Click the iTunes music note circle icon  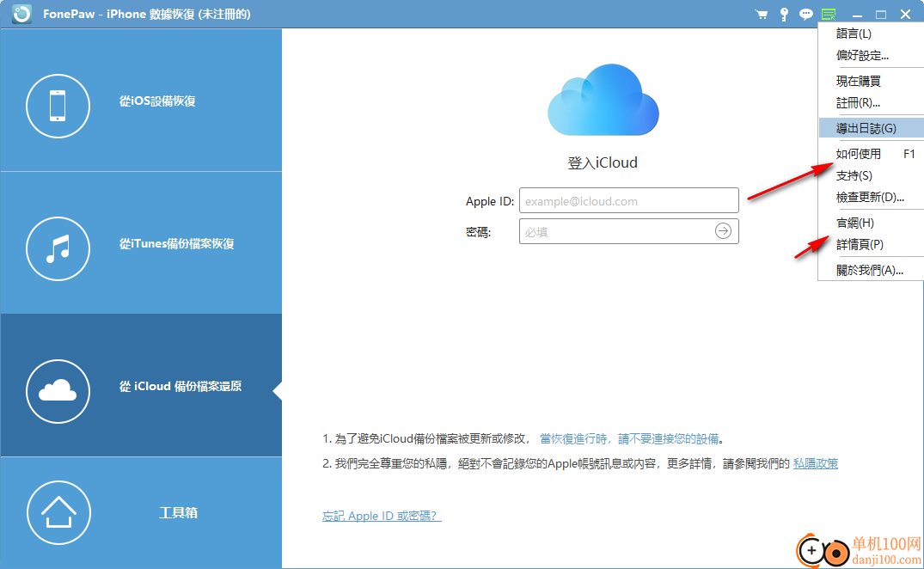pyautogui.click(x=58, y=248)
